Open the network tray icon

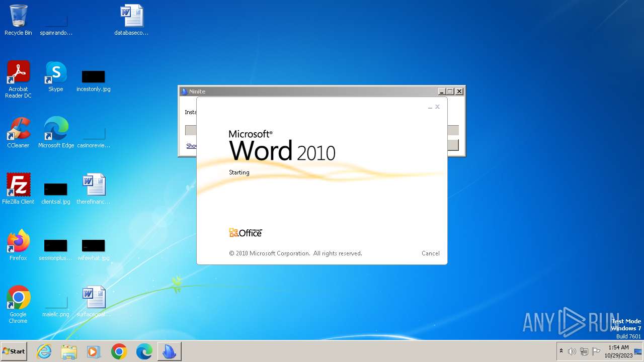click(x=584, y=351)
